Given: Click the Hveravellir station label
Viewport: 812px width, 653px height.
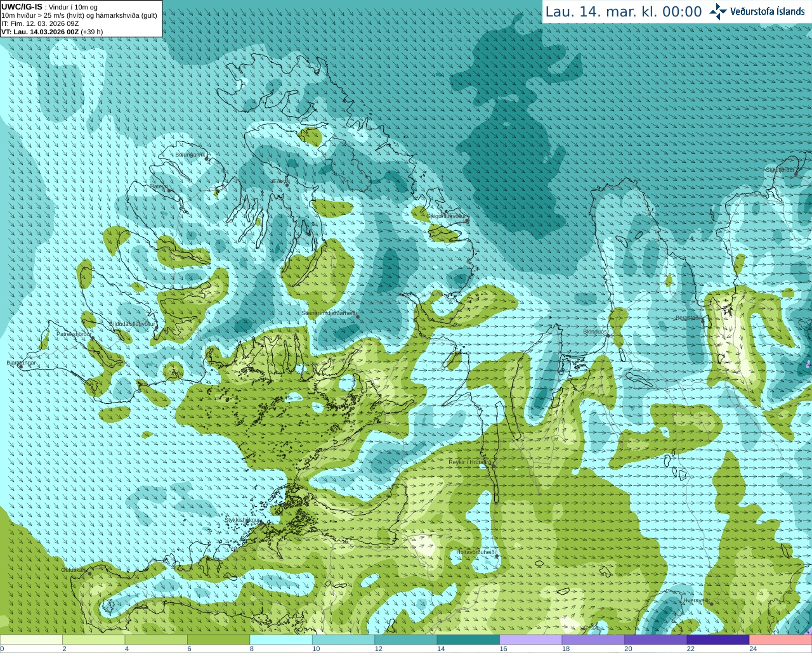Looking at the screenshot, I should click(696, 600).
